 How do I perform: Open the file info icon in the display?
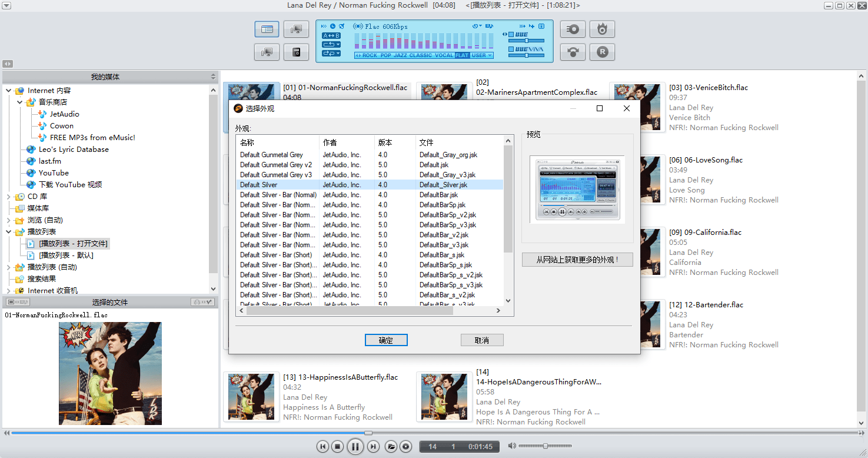pos(541,26)
